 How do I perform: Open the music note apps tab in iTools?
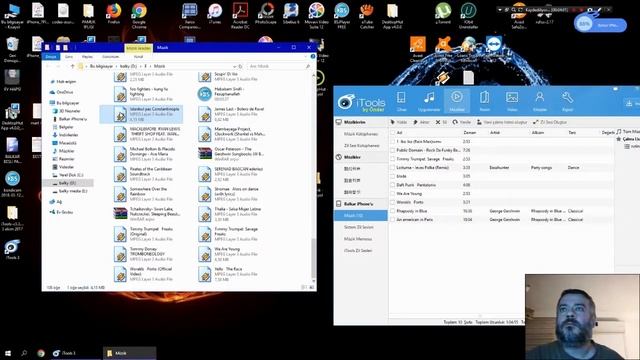point(429,101)
